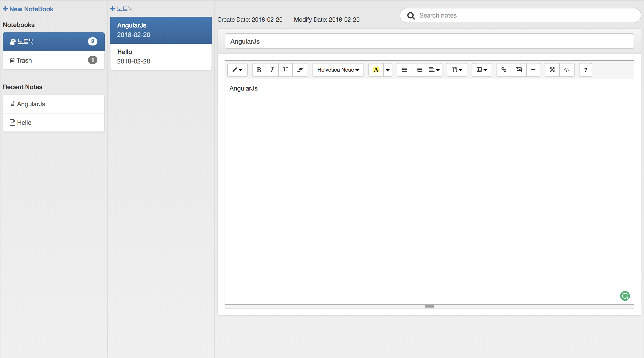Screen dimensions: 644x358
Task: Open the Trash notebook
Action: pyautogui.click(x=53, y=60)
